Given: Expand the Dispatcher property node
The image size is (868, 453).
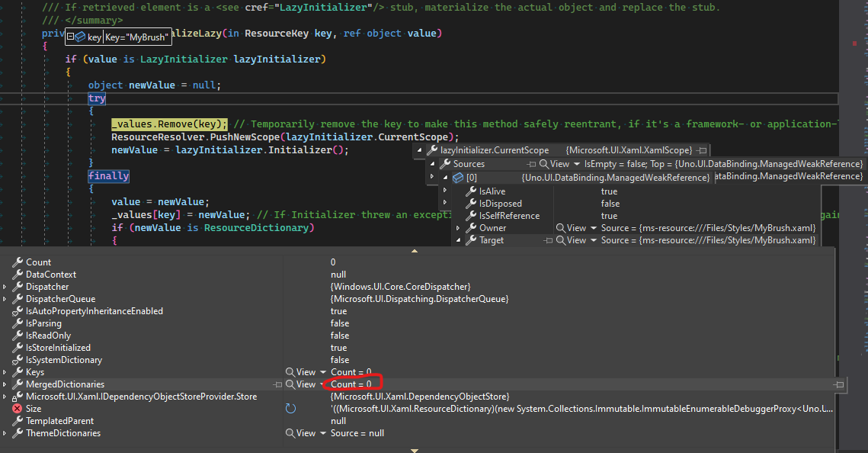Looking at the screenshot, I should click(x=6, y=286).
